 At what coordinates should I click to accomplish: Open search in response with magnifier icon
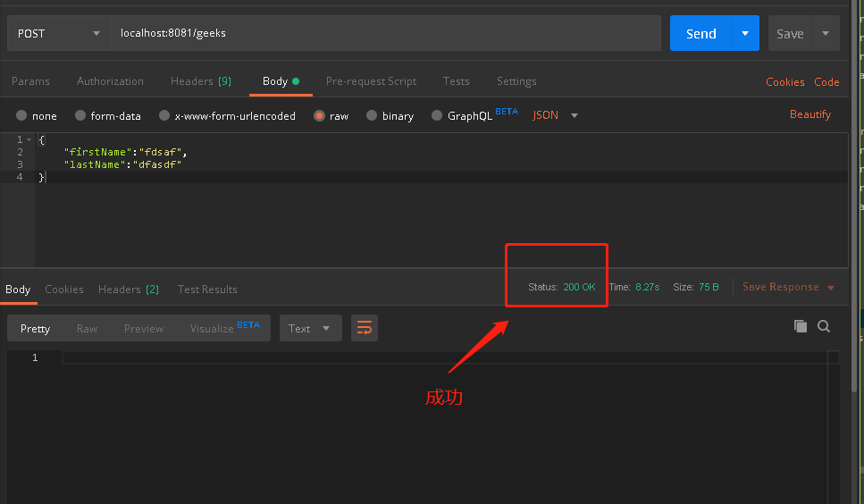pos(824,326)
